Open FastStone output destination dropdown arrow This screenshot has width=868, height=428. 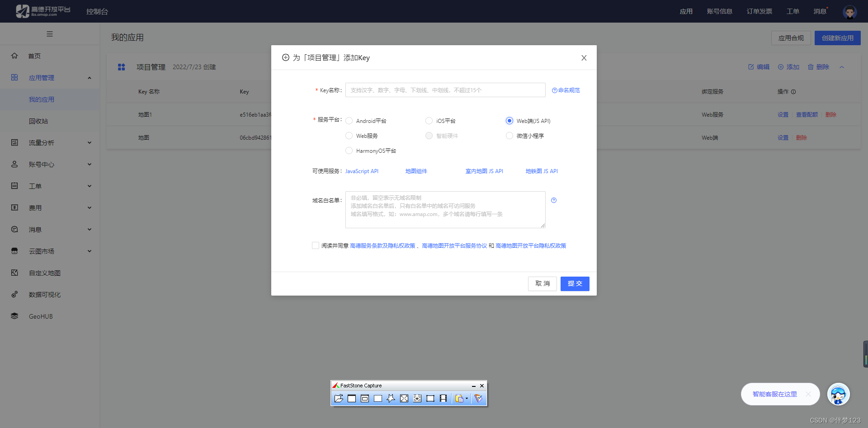pyautogui.click(x=467, y=399)
